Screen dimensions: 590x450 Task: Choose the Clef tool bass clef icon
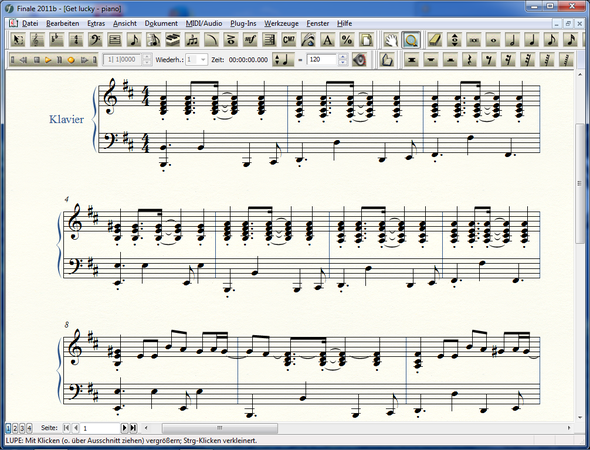95,40
